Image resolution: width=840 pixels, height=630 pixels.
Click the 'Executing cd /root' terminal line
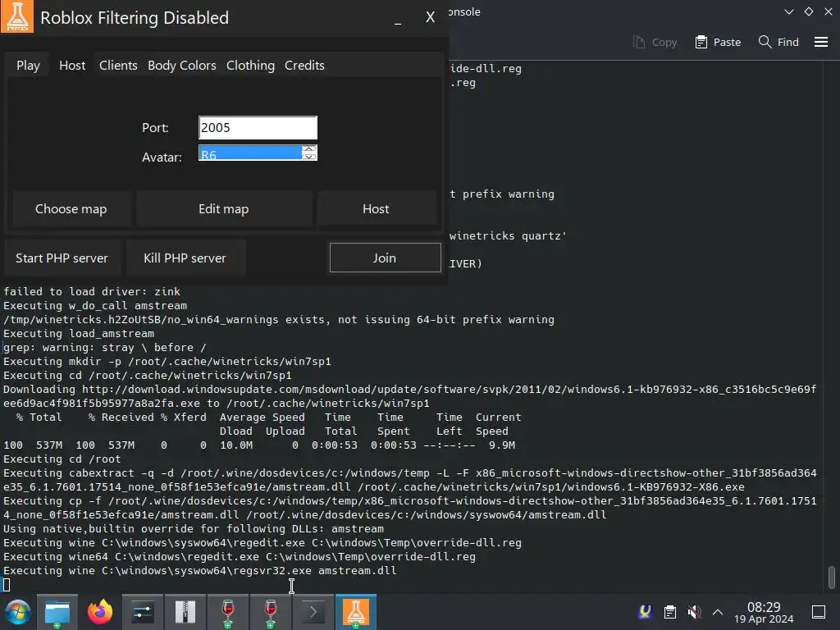pos(62,459)
